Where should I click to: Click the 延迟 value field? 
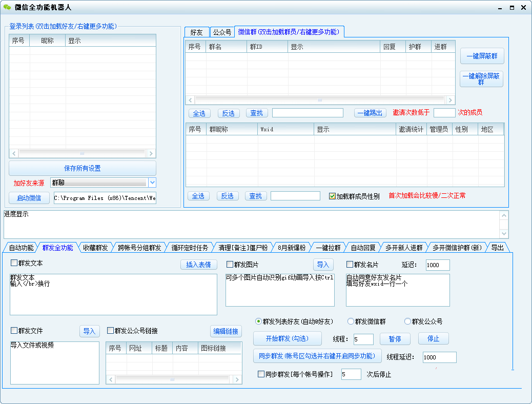(438, 265)
